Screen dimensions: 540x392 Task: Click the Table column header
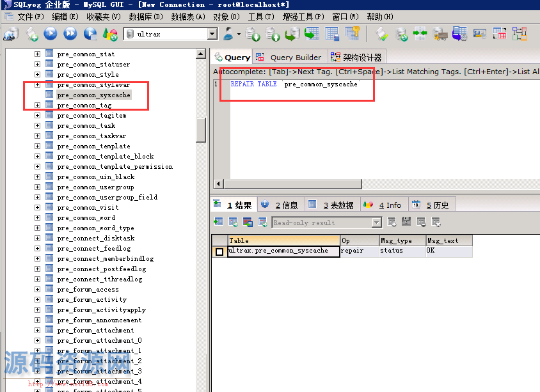pos(284,240)
